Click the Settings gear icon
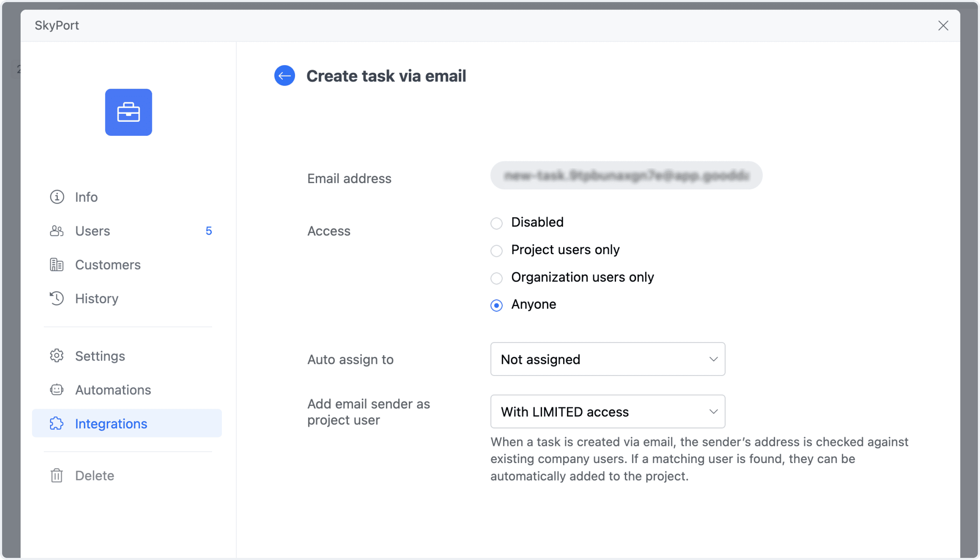Viewport: 980px width, 560px height. pyautogui.click(x=57, y=356)
